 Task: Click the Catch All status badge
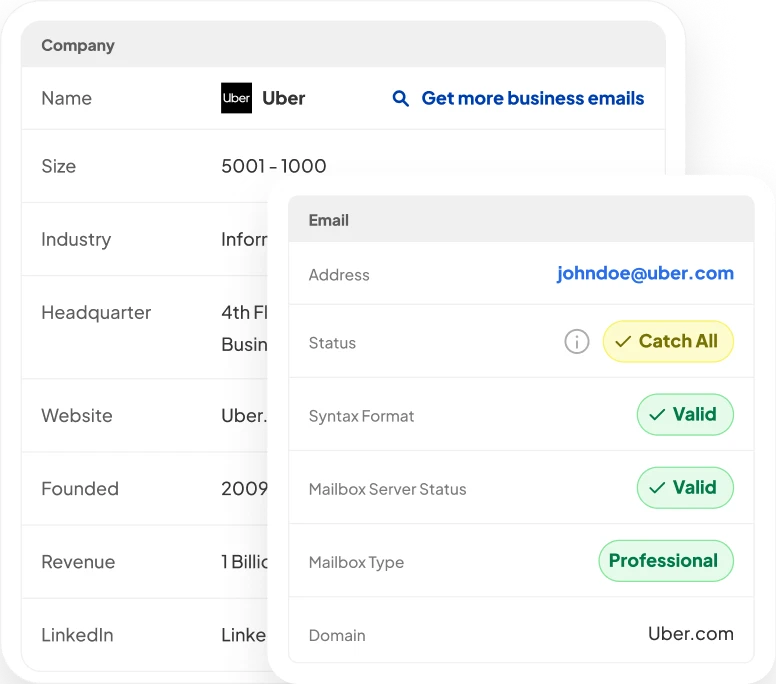coord(668,342)
